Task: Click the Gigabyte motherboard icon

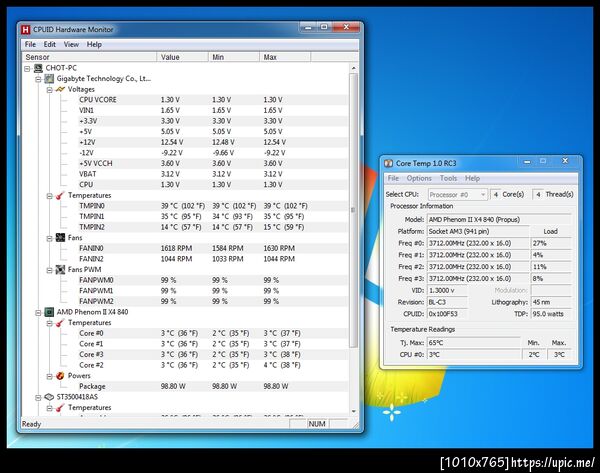Action: point(49,79)
